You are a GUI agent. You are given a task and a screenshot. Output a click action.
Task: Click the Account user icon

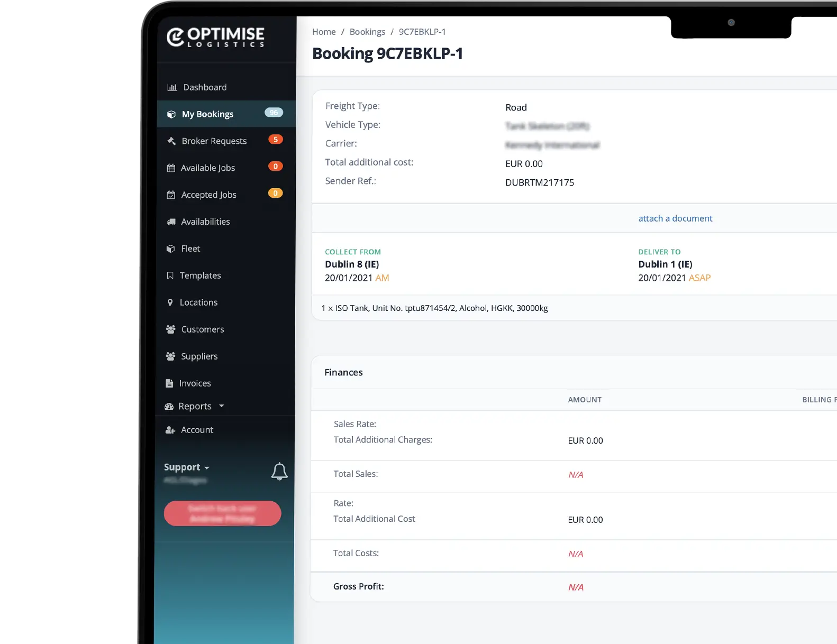pyautogui.click(x=170, y=430)
